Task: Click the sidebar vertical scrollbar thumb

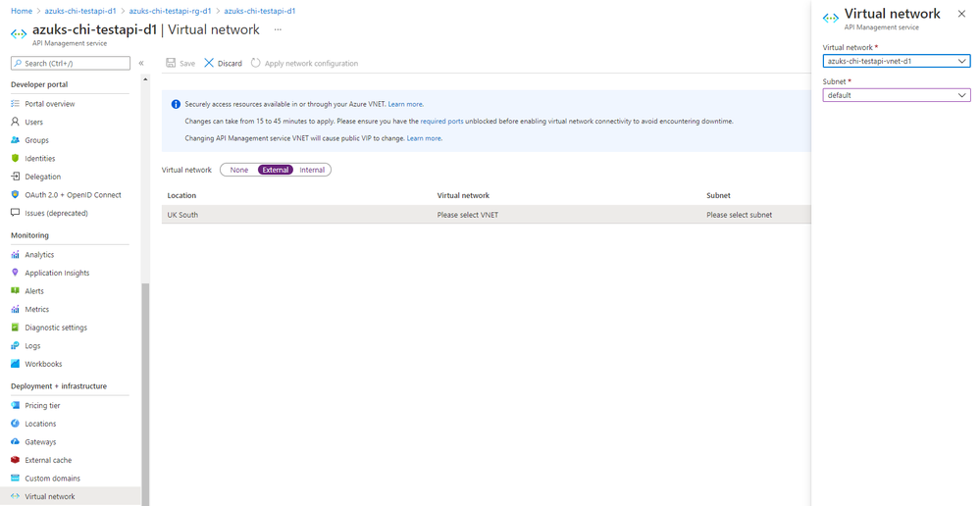Action: [145, 393]
